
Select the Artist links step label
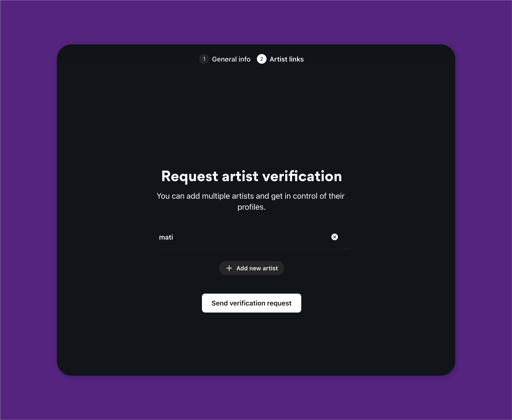tap(286, 59)
